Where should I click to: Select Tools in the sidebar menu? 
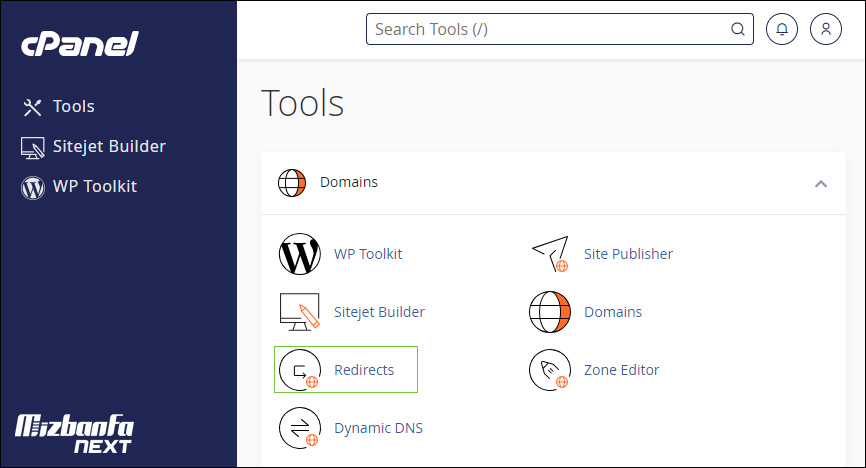73,107
